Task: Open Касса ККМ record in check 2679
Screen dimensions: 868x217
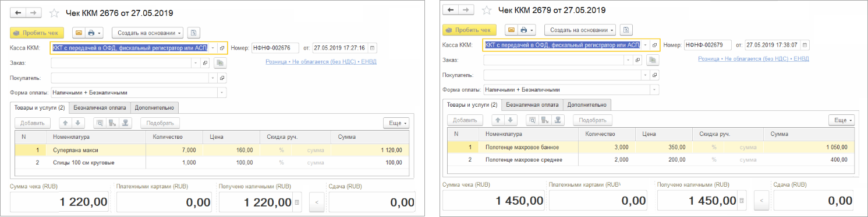Action: pyautogui.click(x=655, y=45)
